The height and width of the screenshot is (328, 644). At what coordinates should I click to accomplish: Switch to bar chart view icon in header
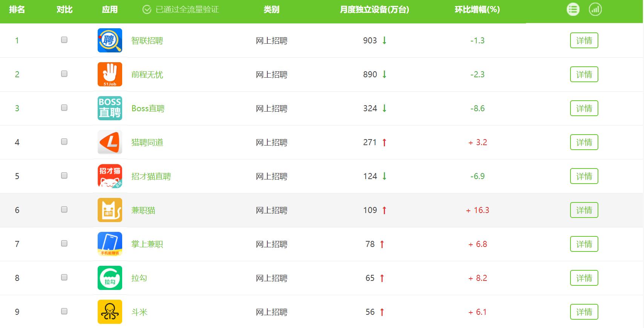click(595, 9)
